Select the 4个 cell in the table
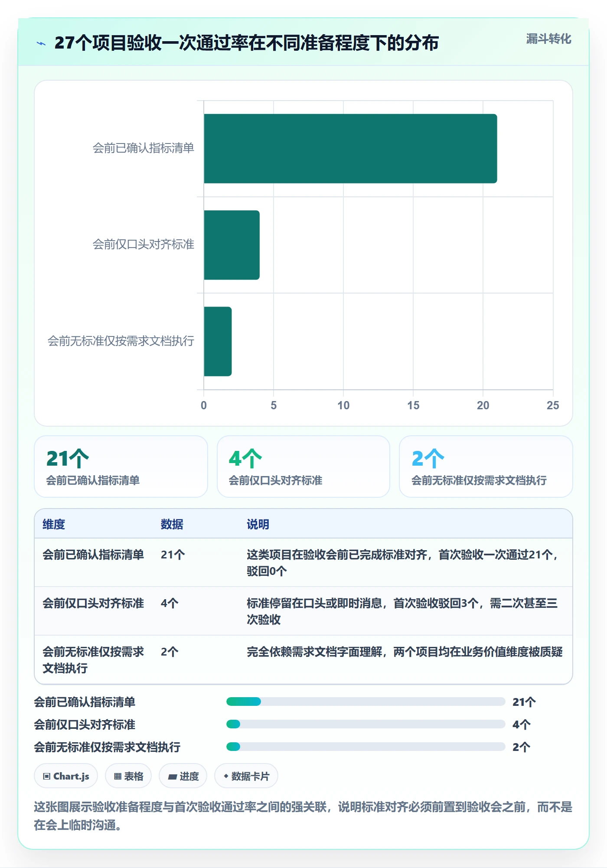 tap(170, 603)
